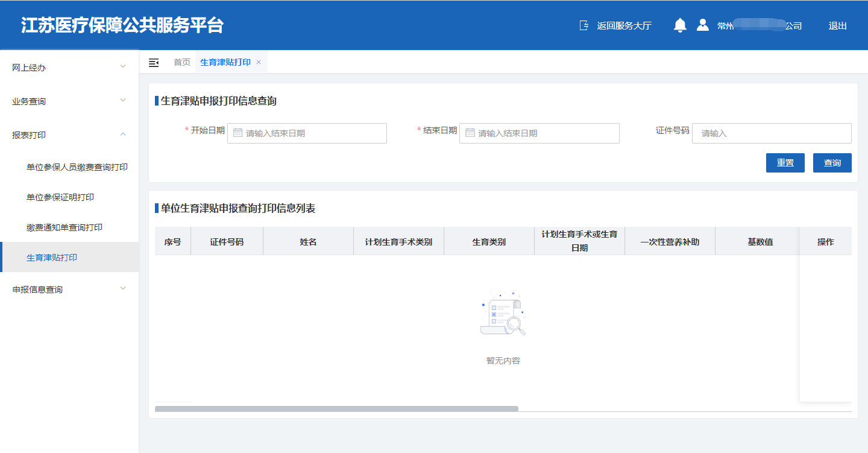Screen dimensions: 868x453
Task: Open notifications via the bell icon
Action: click(680, 25)
